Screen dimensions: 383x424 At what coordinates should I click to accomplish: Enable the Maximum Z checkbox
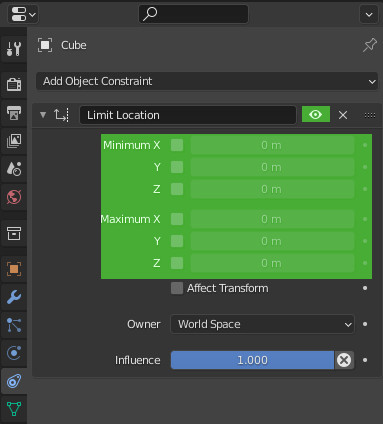(177, 263)
